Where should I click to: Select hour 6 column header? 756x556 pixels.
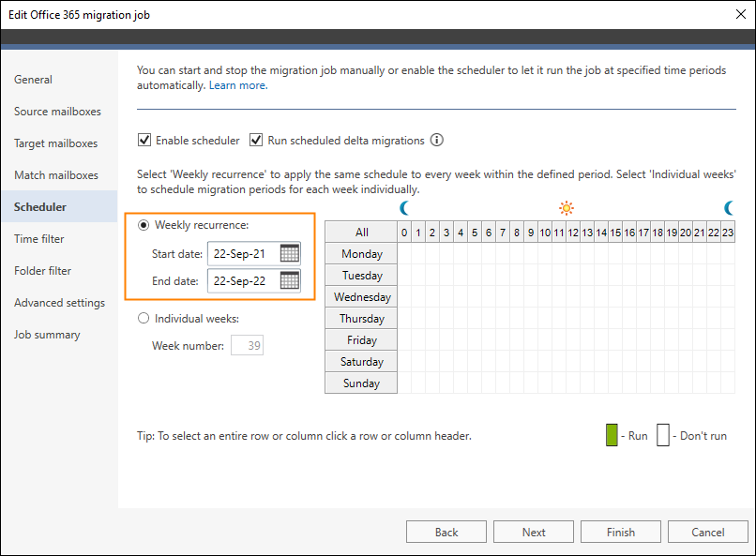point(489,233)
